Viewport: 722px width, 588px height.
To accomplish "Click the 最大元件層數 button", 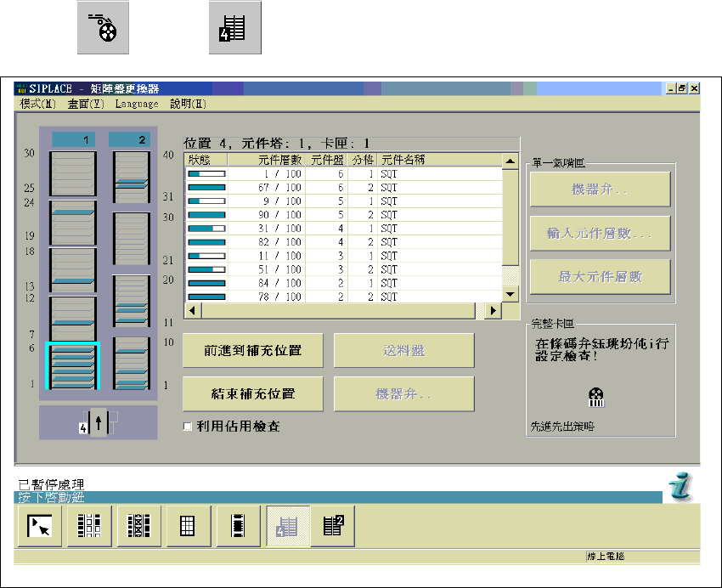I will pos(600,277).
